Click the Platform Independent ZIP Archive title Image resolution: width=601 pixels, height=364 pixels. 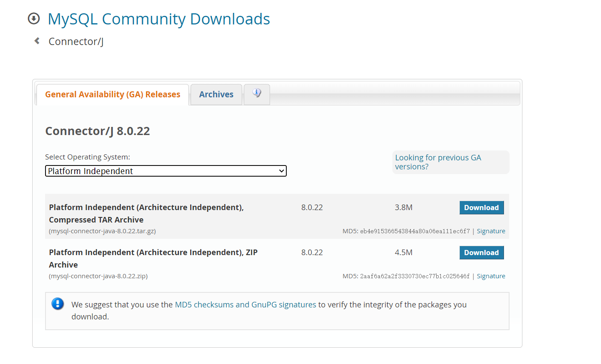pyautogui.click(x=153, y=259)
